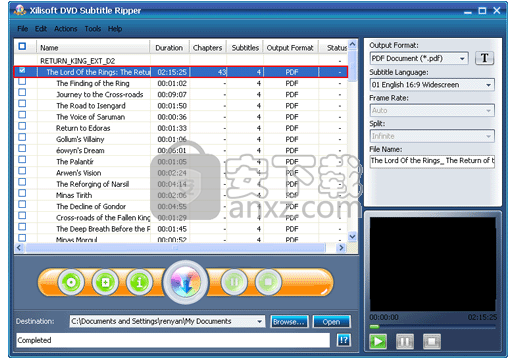Click the video preview area

432,264
